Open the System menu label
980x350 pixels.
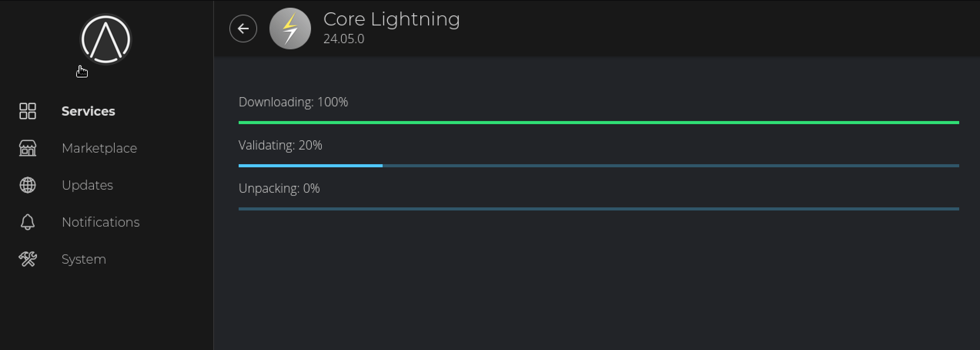[x=84, y=259]
